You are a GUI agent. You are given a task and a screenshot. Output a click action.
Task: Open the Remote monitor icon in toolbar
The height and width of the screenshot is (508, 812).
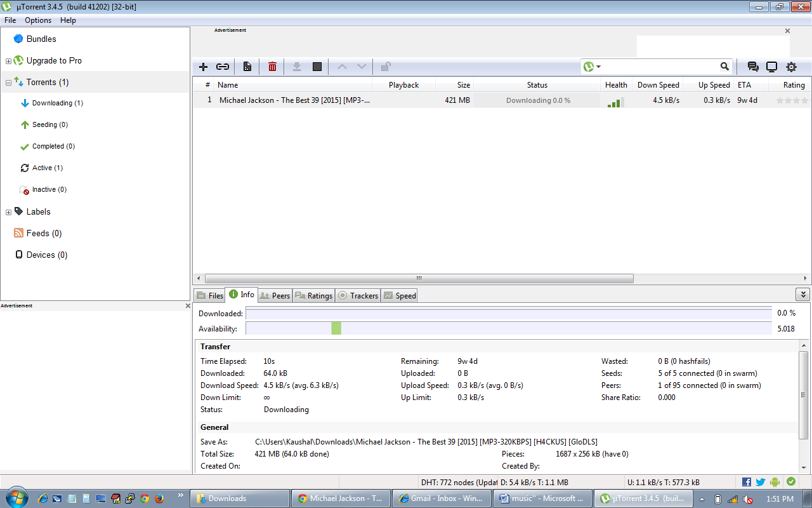(772, 67)
